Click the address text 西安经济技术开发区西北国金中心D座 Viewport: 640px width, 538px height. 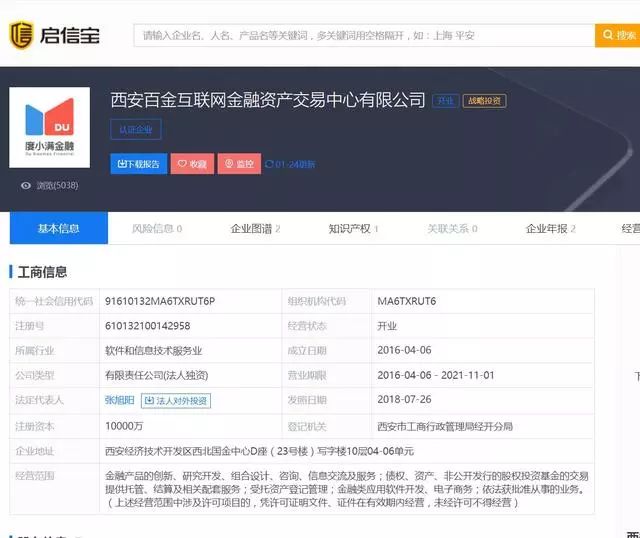(x=186, y=451)
